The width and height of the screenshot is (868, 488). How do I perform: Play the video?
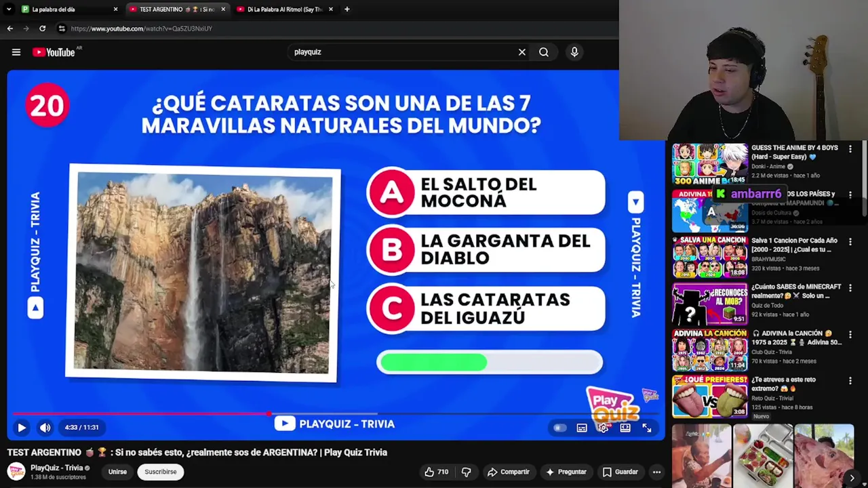tap(21, 428)
